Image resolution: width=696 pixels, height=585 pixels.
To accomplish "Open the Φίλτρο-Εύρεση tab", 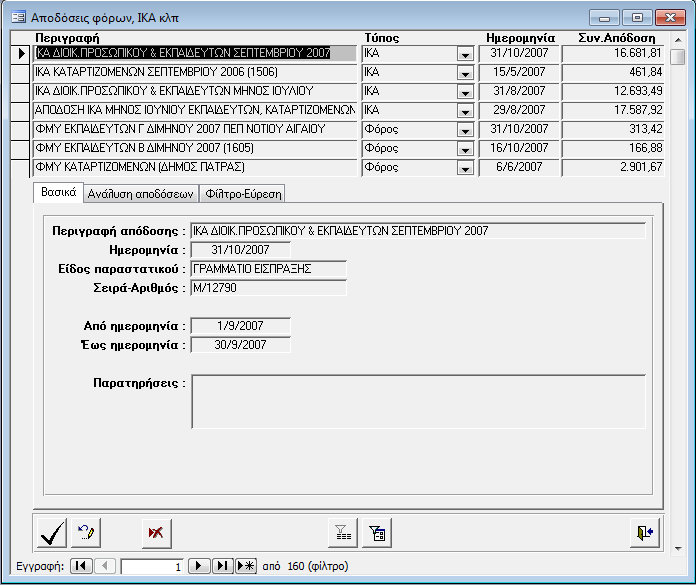I will point(243,193).
